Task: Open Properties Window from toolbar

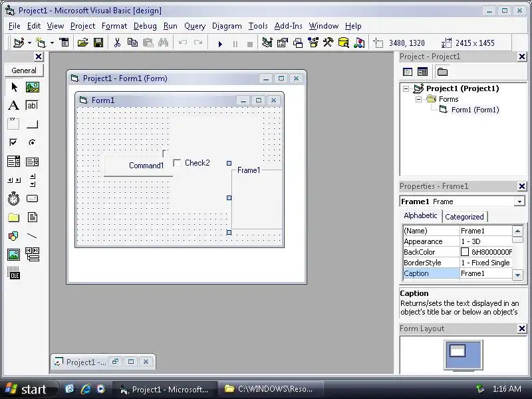Action: 282,43
